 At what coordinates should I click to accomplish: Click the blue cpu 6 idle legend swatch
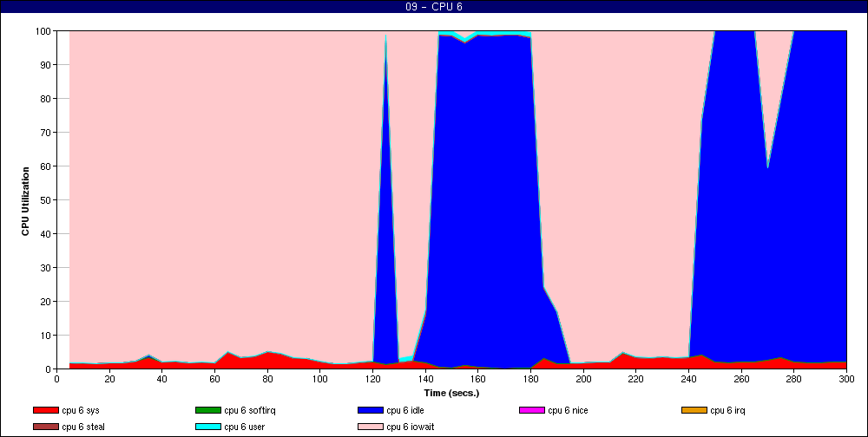pos(371,410)
